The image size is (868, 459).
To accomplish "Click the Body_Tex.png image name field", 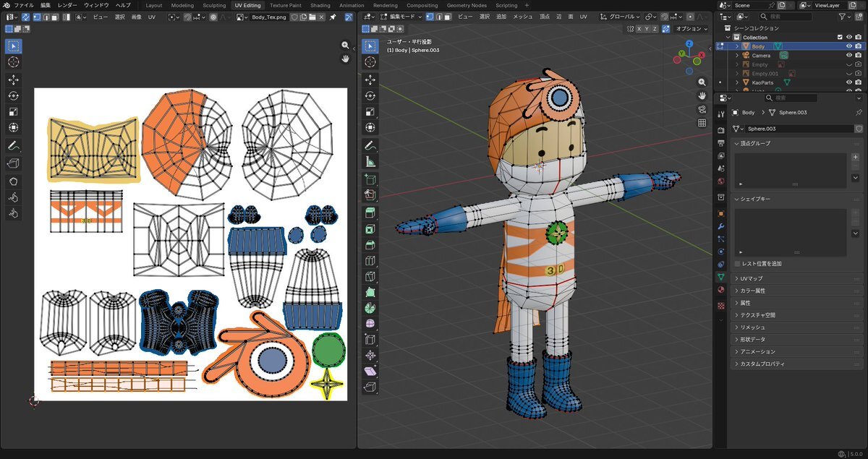I will pyautogui.click(x=270, y=17).
